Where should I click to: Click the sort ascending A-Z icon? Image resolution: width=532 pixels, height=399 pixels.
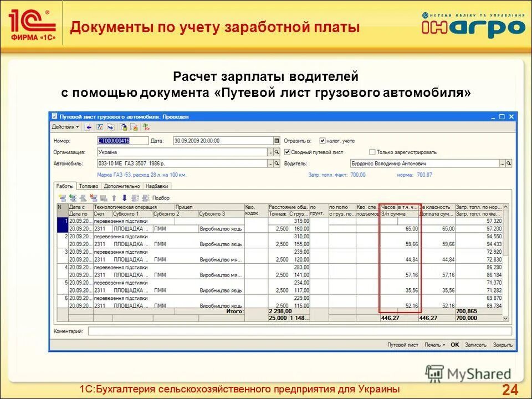[x=135, y=198]
